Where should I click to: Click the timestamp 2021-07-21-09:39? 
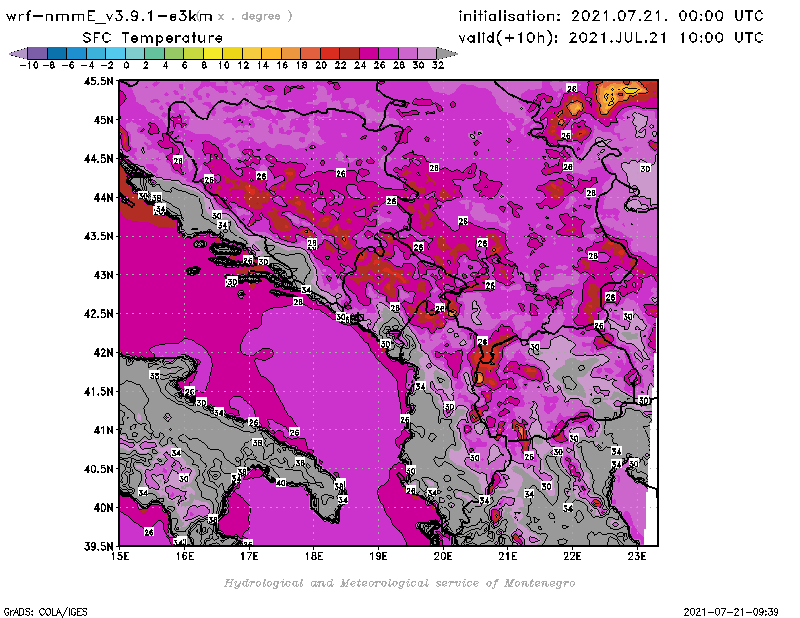[731, 612]
